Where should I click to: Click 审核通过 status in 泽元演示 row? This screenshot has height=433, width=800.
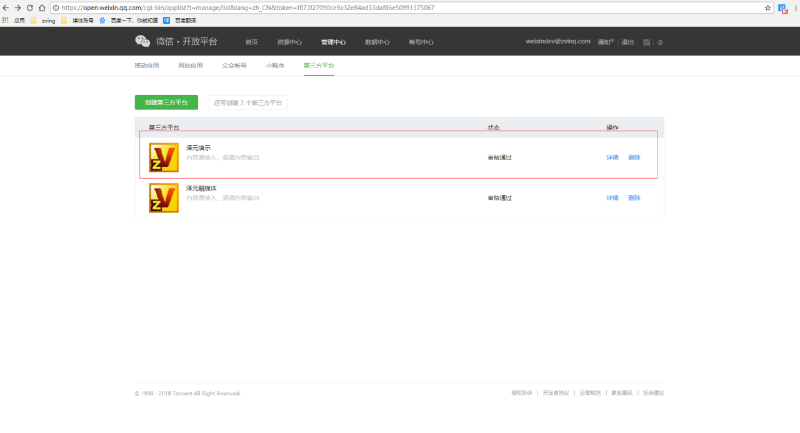(499, 158)
